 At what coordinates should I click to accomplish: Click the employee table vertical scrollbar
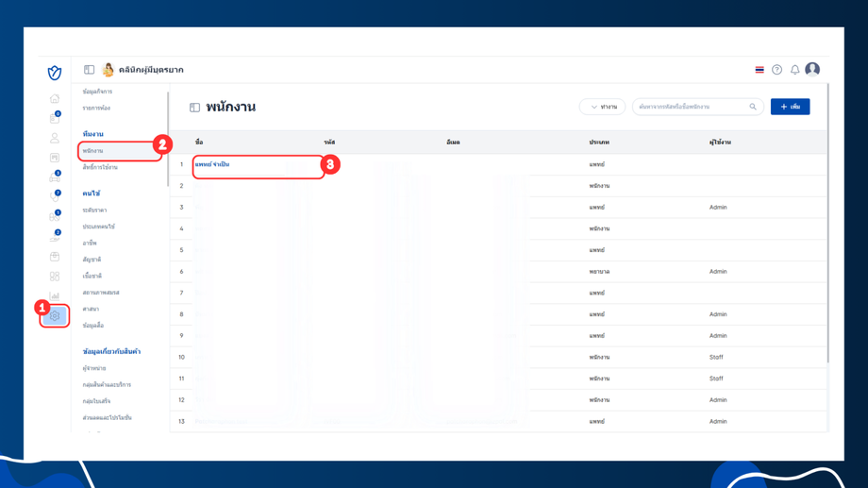coord(827,223)
